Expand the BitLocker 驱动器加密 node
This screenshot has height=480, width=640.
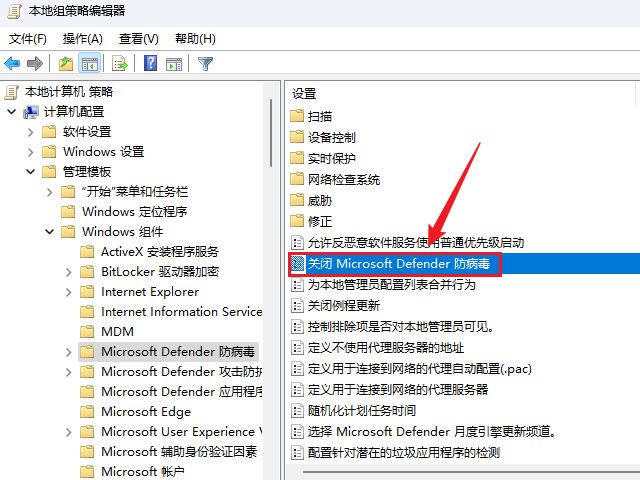[x=69, y=272]
